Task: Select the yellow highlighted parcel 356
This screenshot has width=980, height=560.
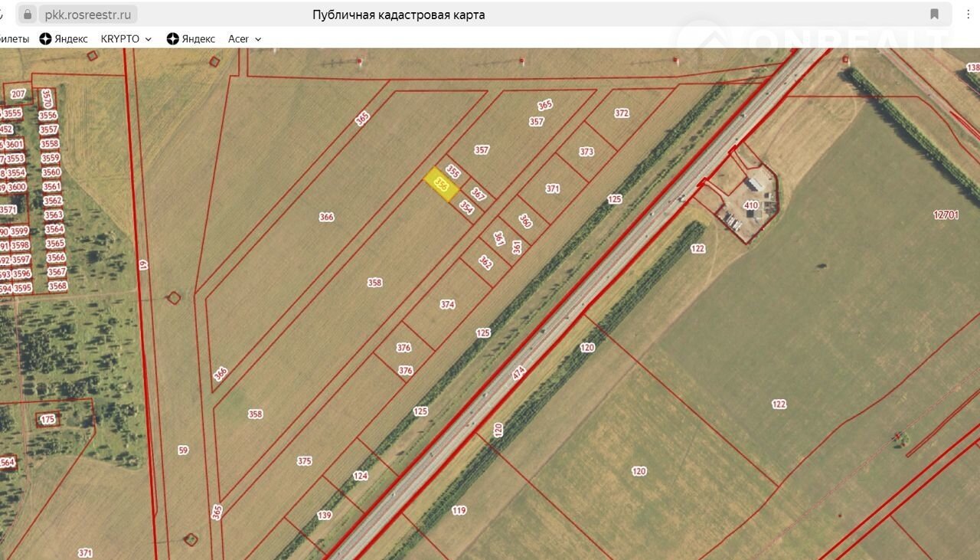Action: [441, 185]
